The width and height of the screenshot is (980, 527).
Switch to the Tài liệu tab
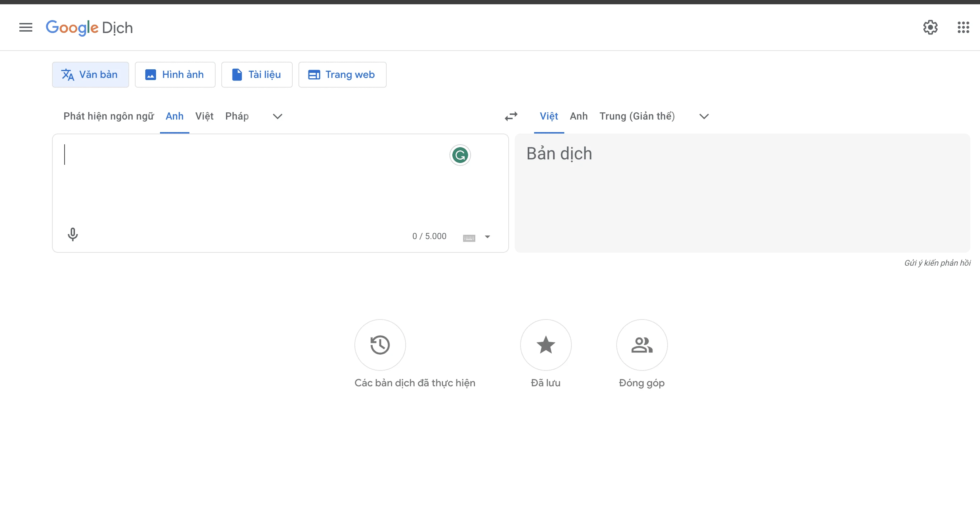(x=256, y=74)
